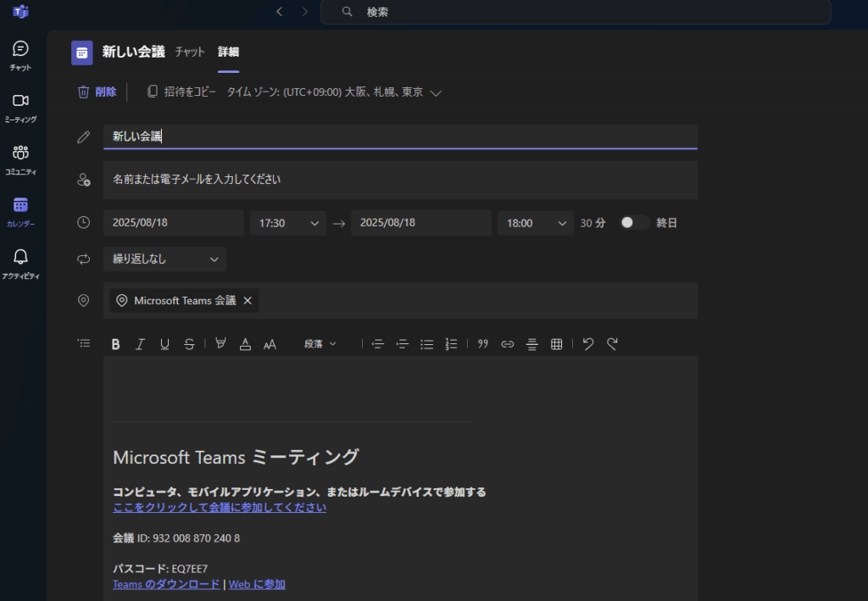
Task: Open the Activity bell in sidebar
Action: click(21, 263)
